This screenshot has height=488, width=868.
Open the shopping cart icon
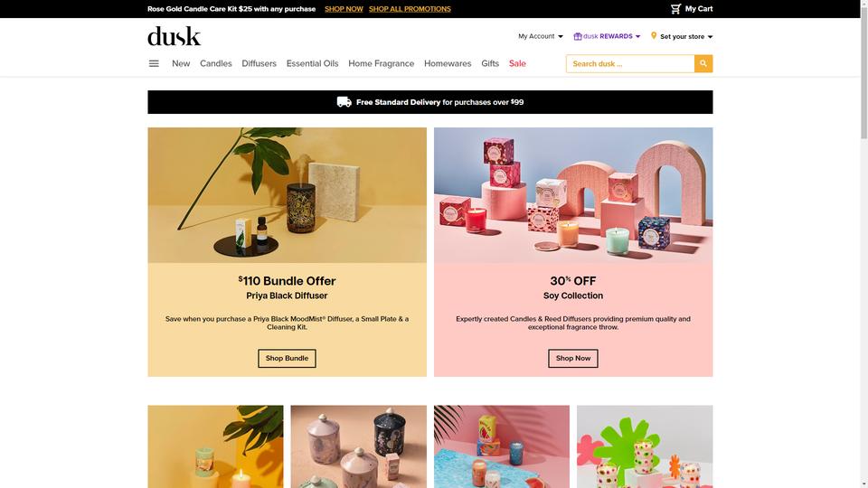tap(675, 9)
